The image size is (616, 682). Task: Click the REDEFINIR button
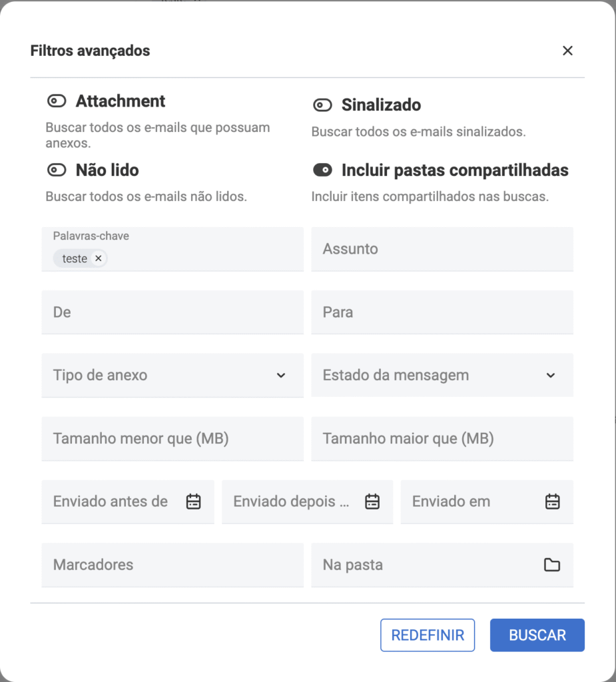point(427,635)
